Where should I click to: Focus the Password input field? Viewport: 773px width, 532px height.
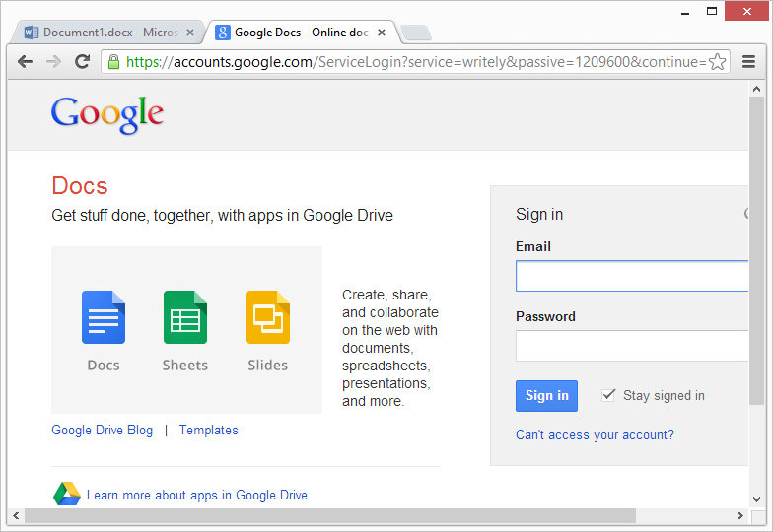pos(632,346)
